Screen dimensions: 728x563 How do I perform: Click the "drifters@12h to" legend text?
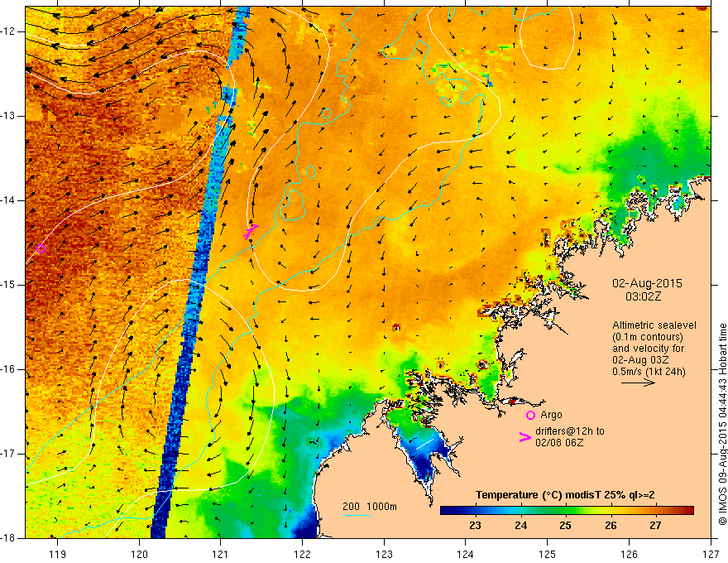point(570,431)
